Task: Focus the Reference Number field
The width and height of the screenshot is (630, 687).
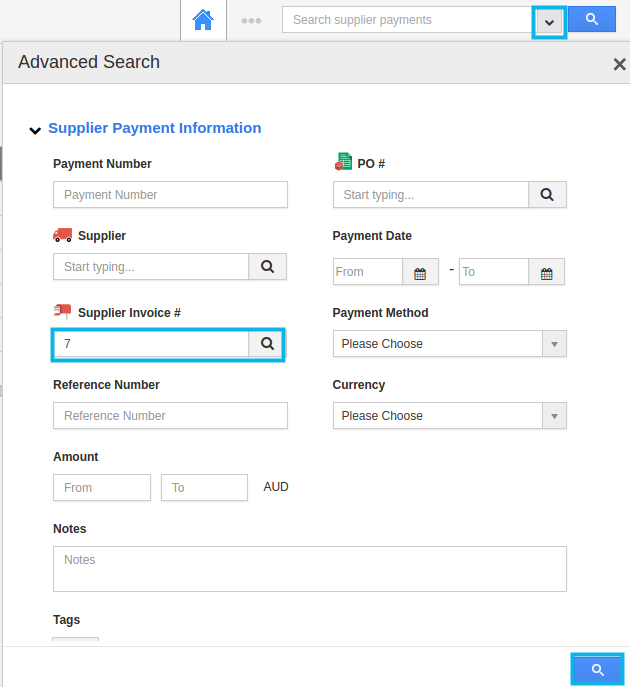Action: coord(170,416)
